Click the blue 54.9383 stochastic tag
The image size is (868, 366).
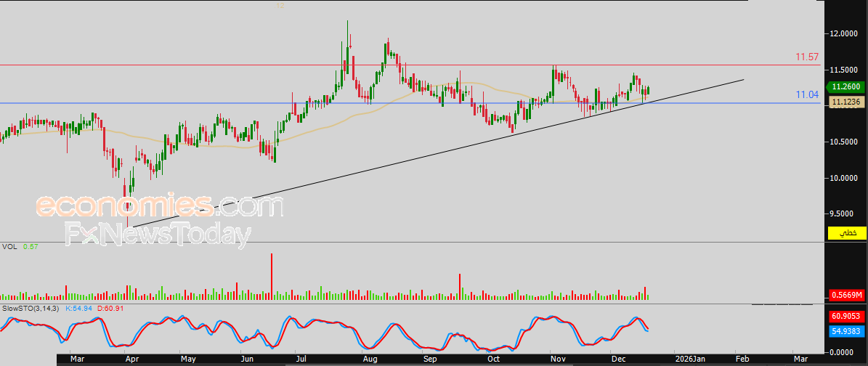845,330
